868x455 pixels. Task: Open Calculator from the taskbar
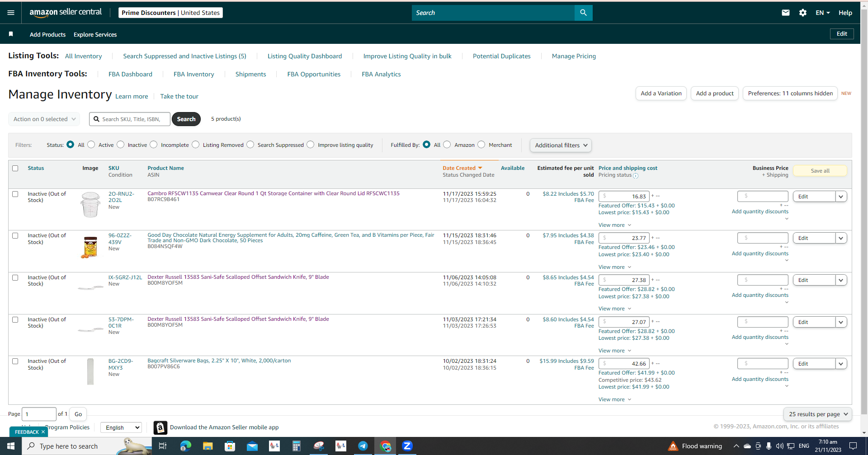click(296, 446)
